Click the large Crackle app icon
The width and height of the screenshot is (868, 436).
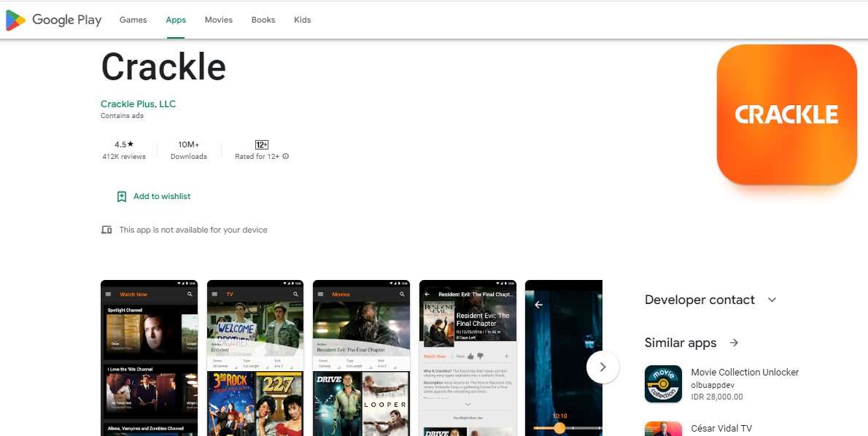pyautogui.click(x=786, y=114)
